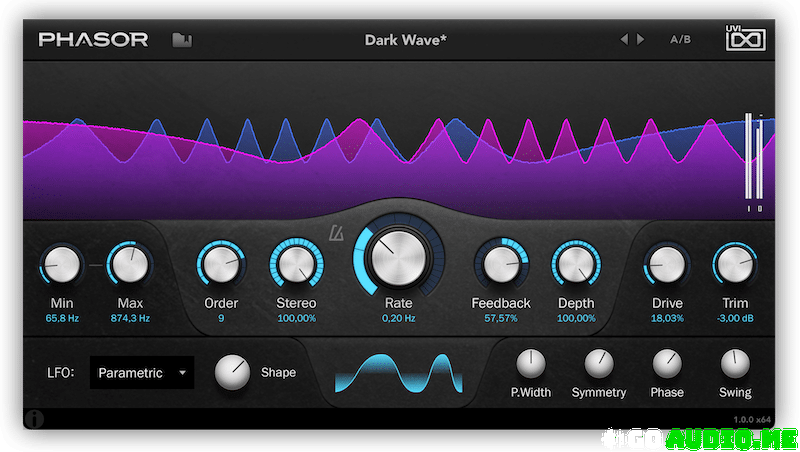The width and height of the screenshot is (800, 452).
Task: Click the Stereo knob
Action: [296, 265]
